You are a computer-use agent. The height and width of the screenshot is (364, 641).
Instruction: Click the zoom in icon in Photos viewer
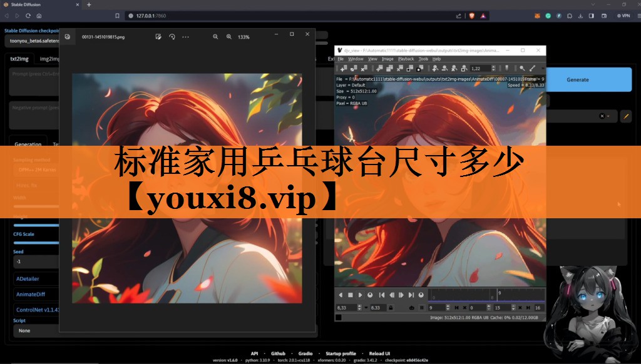229,37
